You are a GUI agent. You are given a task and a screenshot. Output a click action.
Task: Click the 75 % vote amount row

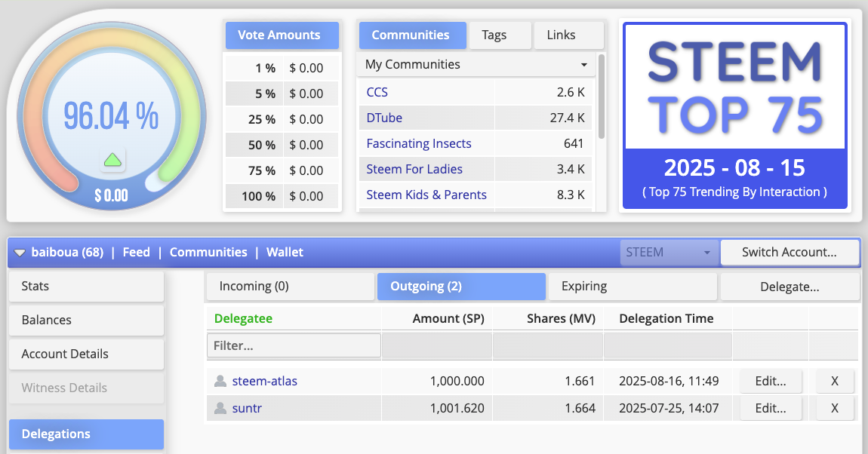282,170
